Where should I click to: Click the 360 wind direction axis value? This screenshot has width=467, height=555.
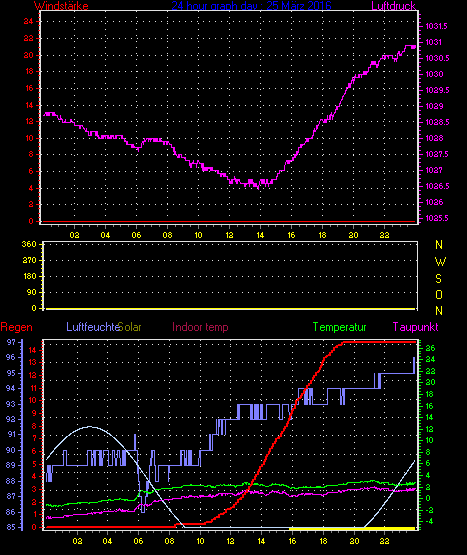point(29,244)
